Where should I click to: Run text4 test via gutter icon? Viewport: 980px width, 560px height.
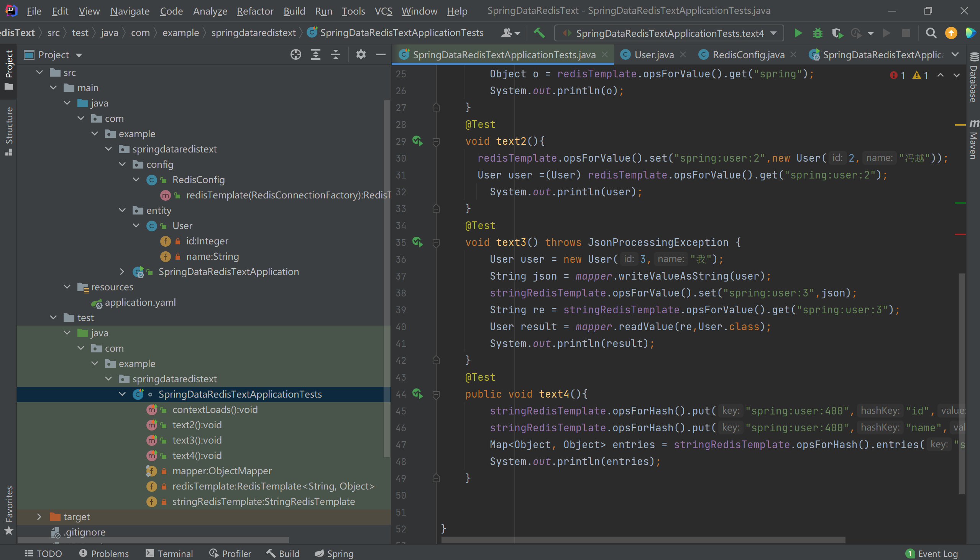point(417,394)
